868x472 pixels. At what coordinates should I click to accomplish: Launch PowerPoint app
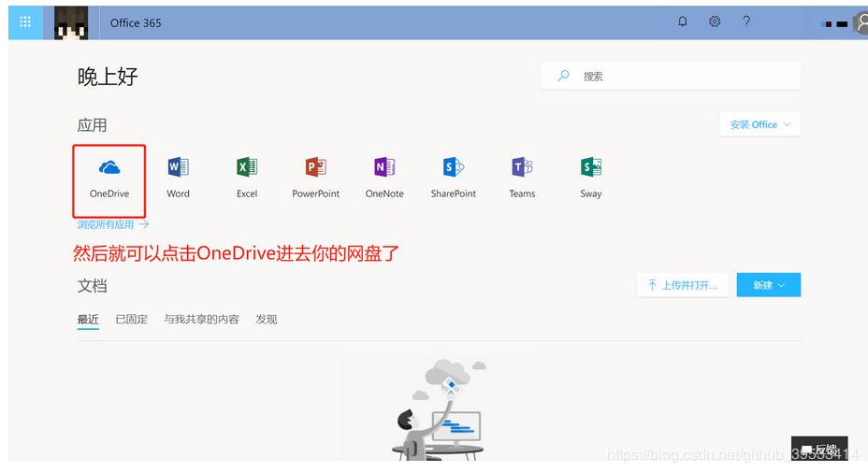(315, 178)
